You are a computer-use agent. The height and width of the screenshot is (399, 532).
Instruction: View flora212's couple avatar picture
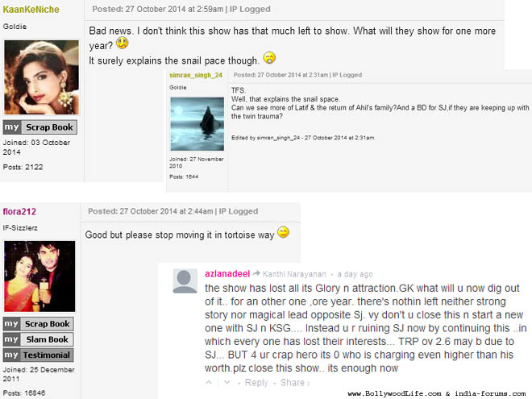tap(39, 276)
